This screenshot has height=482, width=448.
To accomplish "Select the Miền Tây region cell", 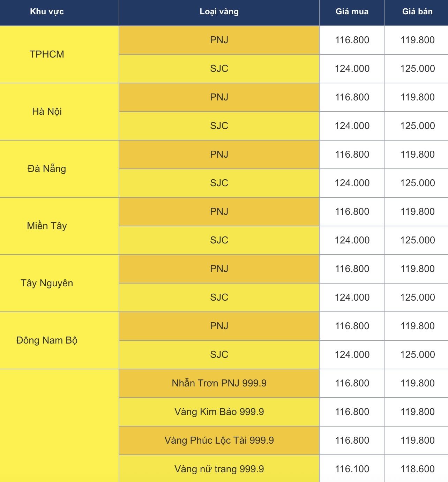I will [x=47, y=226].
